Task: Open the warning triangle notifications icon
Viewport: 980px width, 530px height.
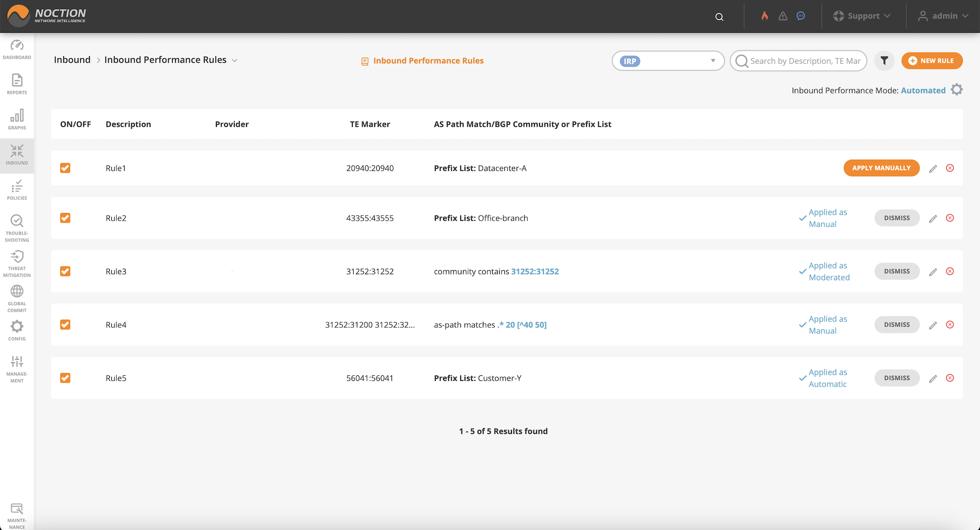Action: coord(783,16)
